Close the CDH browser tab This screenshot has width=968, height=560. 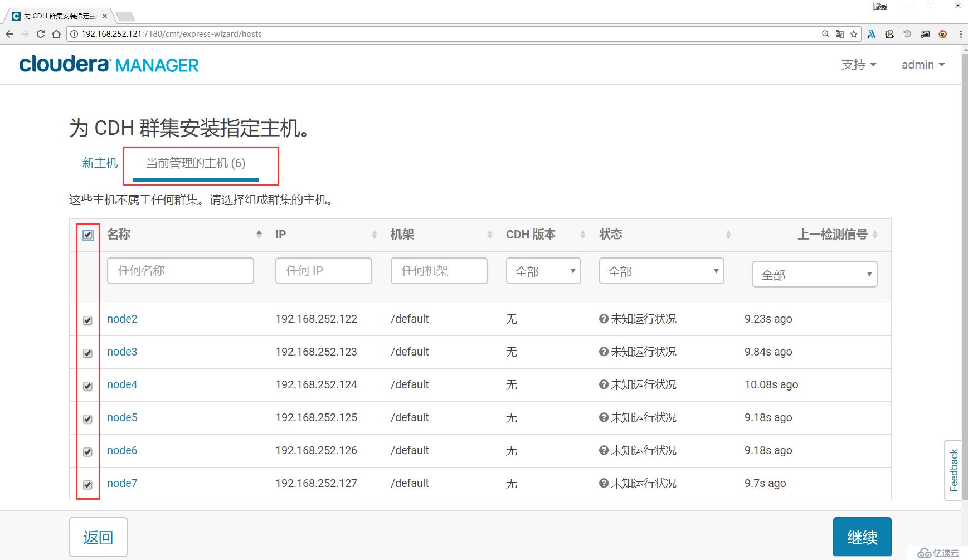[x=105, y=16]
